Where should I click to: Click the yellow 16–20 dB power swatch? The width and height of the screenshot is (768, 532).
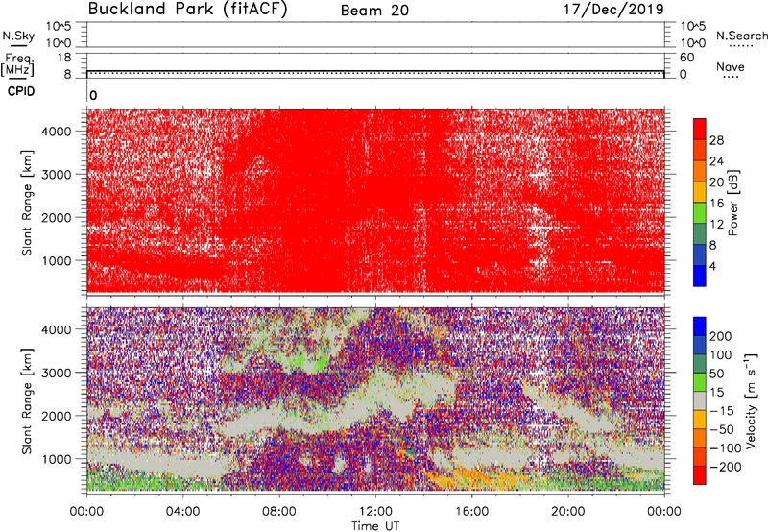point(700,191)
